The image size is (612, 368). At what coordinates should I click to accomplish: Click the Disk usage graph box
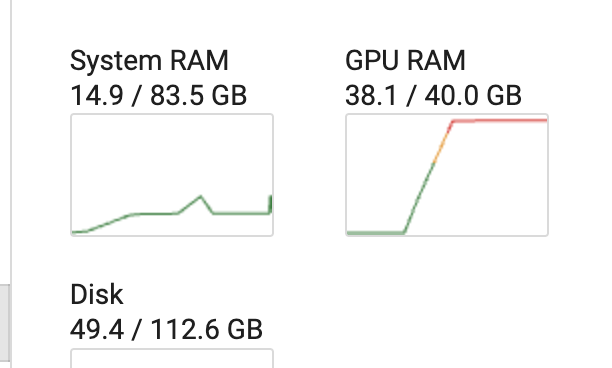(x=172, y=358)
